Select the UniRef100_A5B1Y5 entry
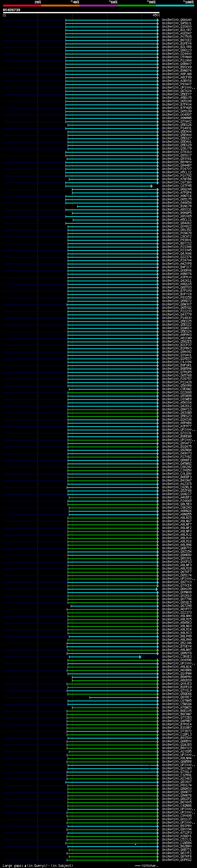197x868 pixels. pyautogui.click(x=177, y=98)
